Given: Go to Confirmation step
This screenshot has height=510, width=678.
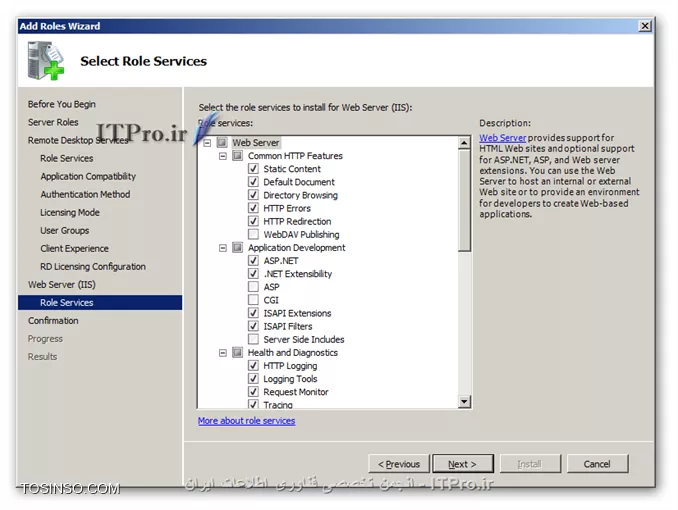Looking at the screenshot, I should click(53, 321).
